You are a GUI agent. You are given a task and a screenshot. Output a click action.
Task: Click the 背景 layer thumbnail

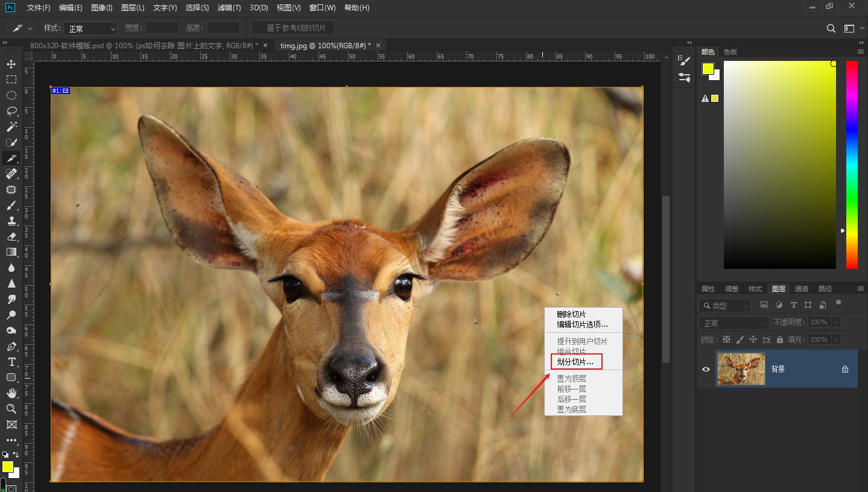(x=741, y=369)
